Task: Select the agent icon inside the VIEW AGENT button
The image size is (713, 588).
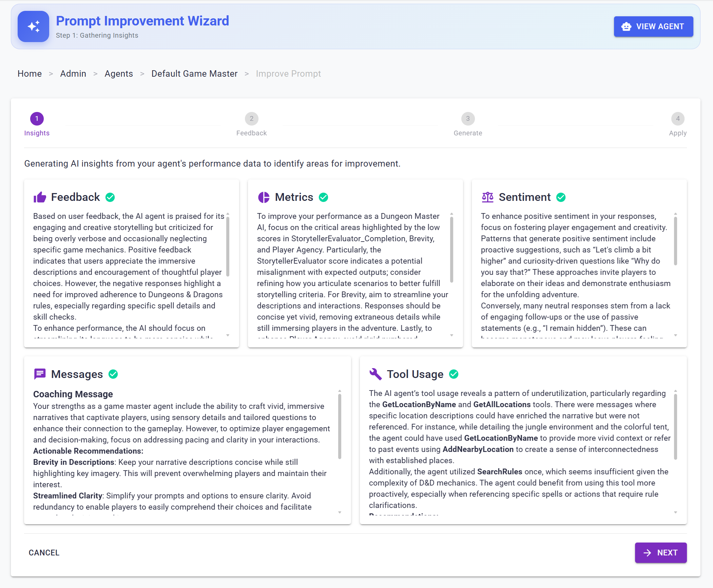Action: 627,26
